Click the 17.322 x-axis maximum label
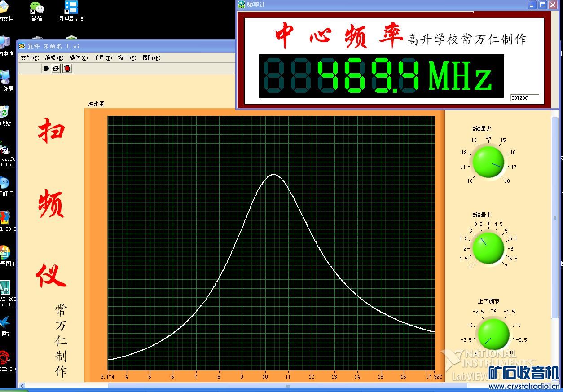 pyautogui.click(x=434, y=377)
